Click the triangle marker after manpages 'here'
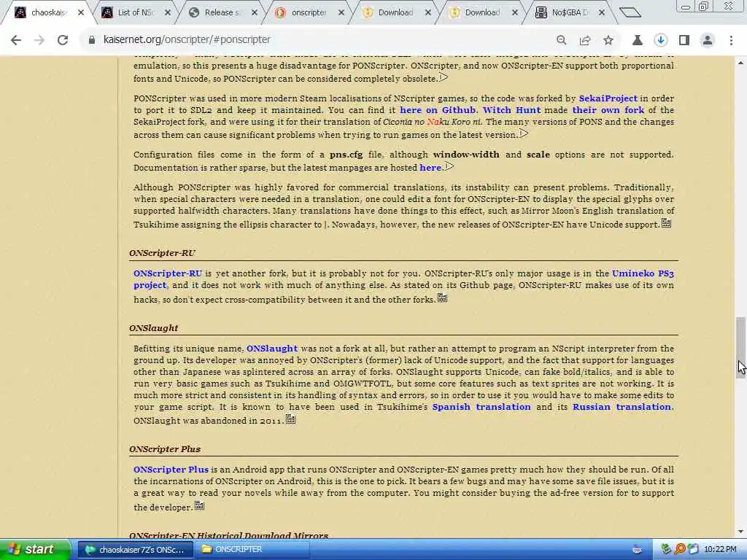This screenshot has width=747, height=560. point(449,166)
